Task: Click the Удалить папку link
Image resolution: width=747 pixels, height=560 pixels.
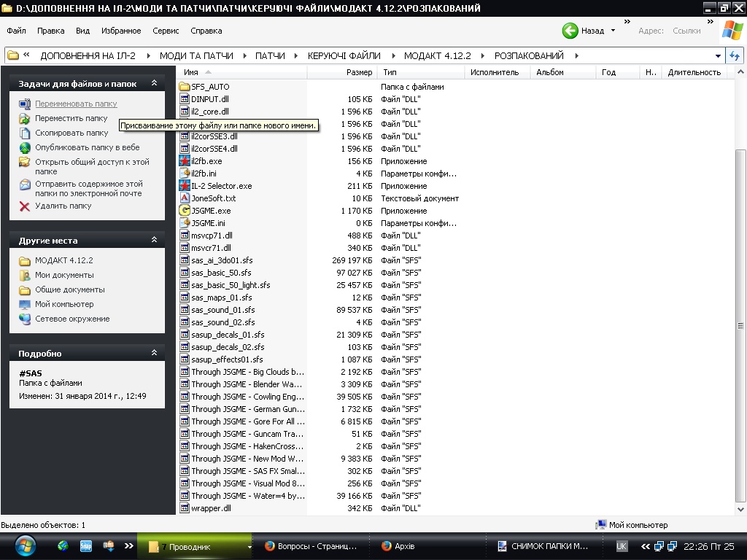Action: (63, 206)
